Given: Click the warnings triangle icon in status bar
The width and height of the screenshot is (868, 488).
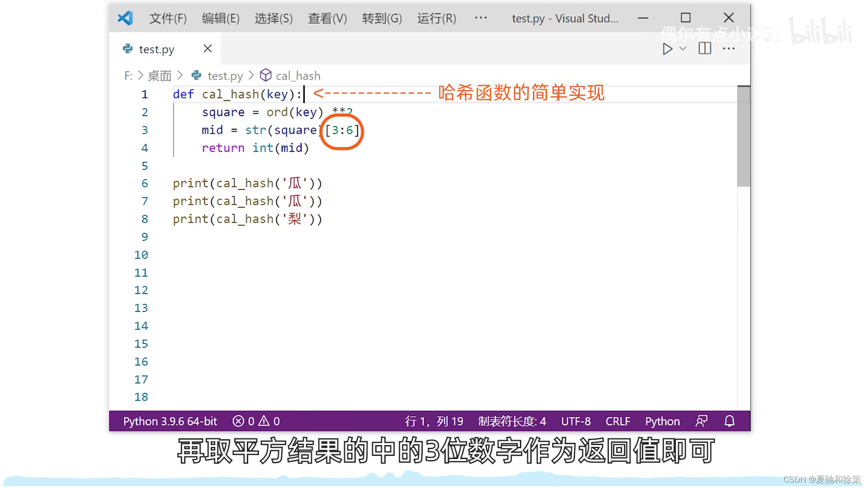Looking at the screenshot, I should (264, 421).
